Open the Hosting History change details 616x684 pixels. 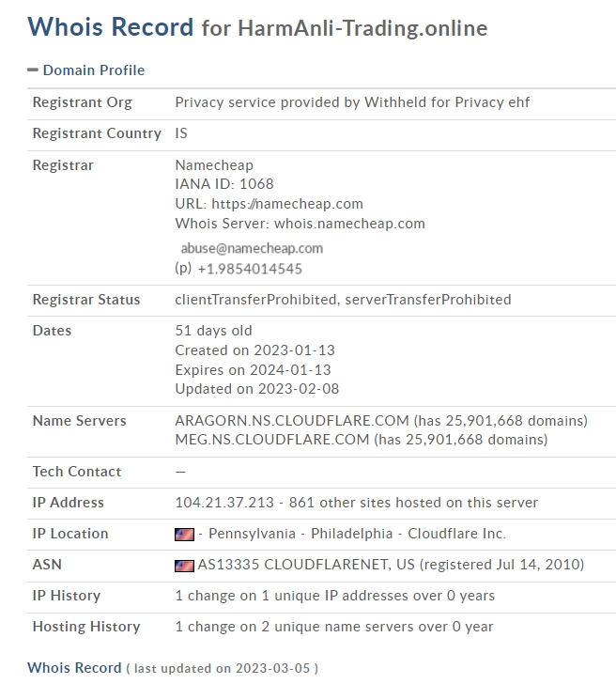[334, 627]
